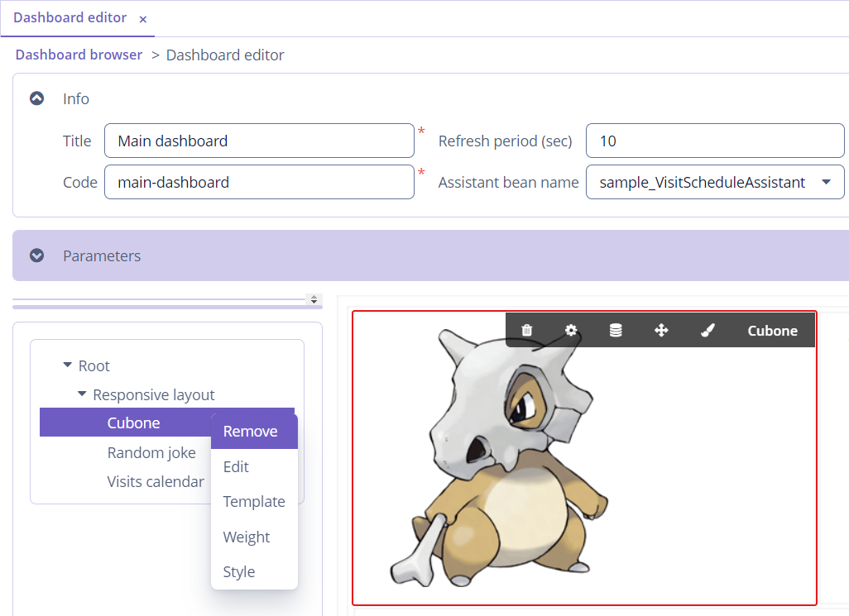
Task: Collapse the Root tree node
Action: [67, 365]
